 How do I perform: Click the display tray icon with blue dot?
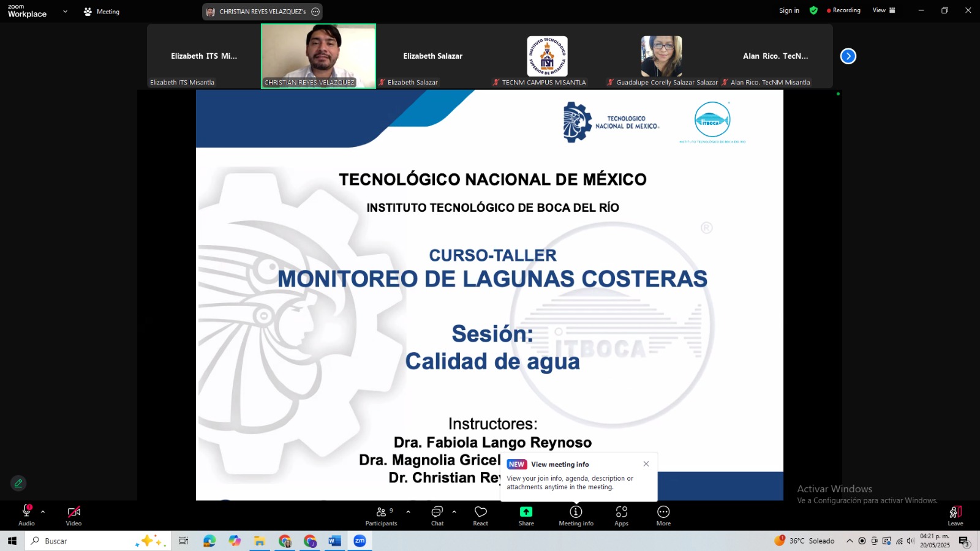886,541
